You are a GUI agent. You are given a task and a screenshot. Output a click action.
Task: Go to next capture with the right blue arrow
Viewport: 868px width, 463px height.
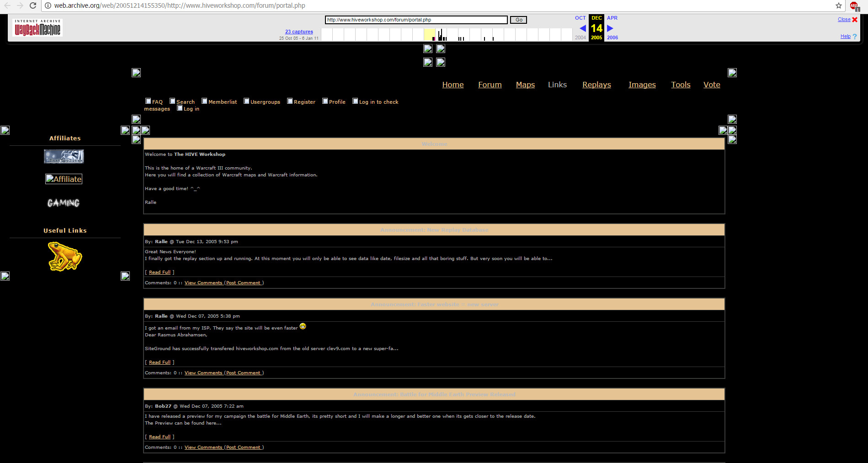(610, 28)
